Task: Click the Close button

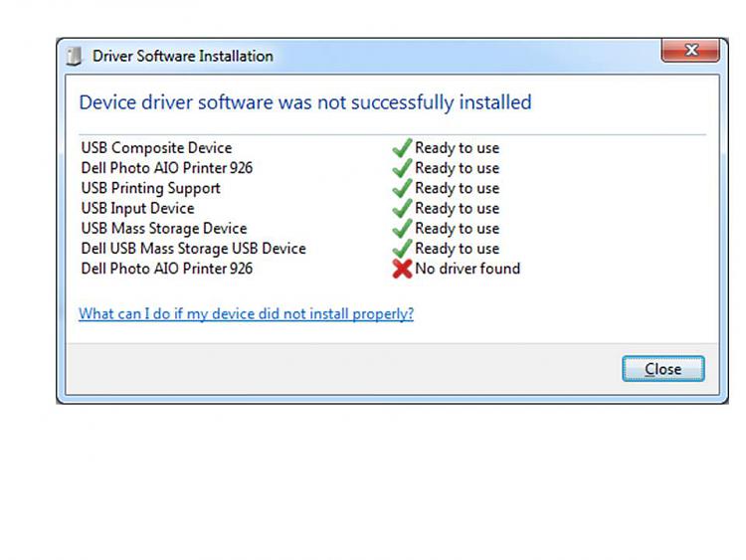Action: [663, 369]
